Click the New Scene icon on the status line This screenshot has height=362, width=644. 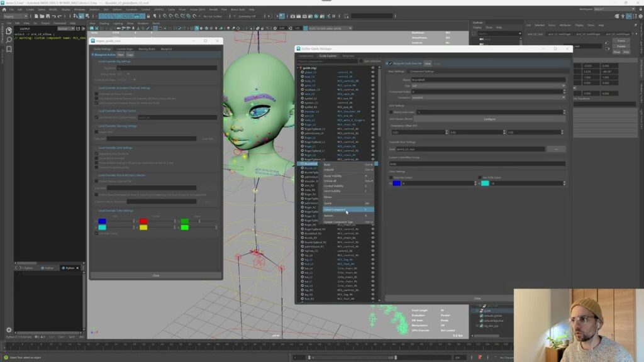(35, 18)
